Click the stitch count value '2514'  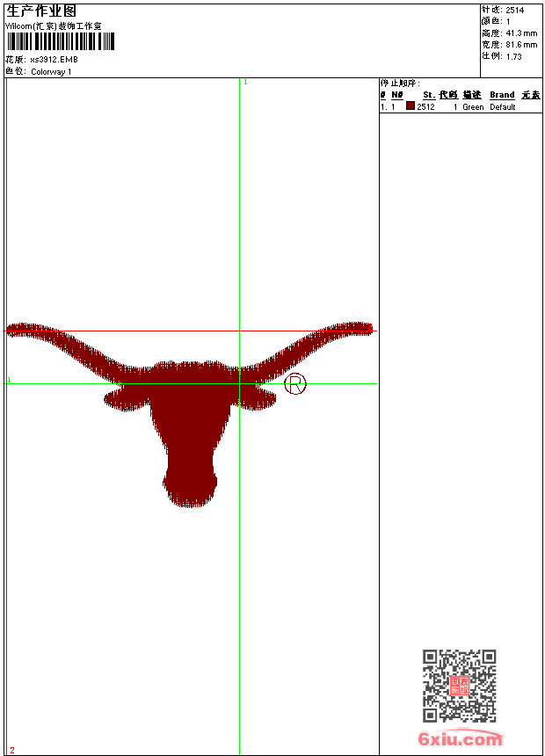point(514,11)
